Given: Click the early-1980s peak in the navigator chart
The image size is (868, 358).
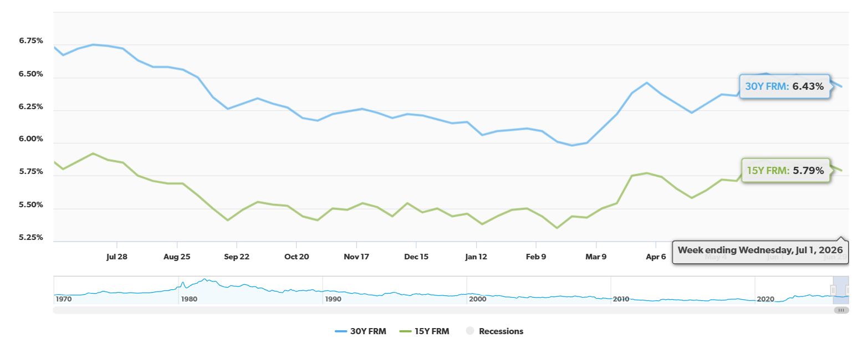Looking at the screenshot, I should [205, 280].
